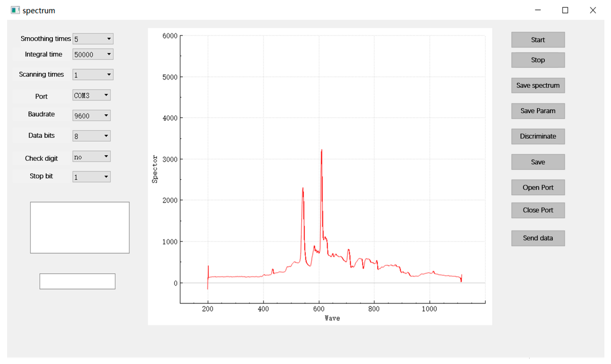Image resolution: width=611 pixels, height=364 pixels.
Task: Click Close Port button
Action: pyautogui.click(x=538, y=210)
